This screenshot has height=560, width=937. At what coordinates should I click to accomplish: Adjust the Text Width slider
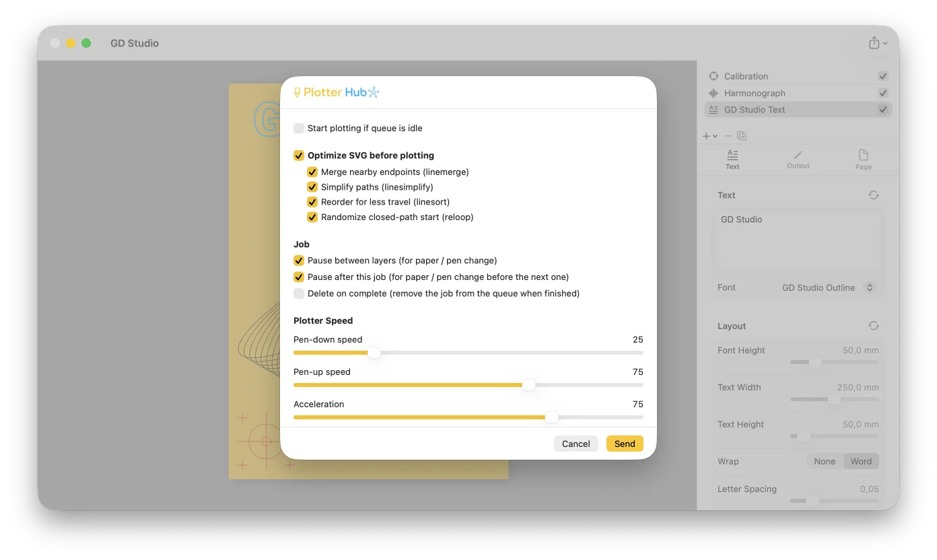coord(834,399)
